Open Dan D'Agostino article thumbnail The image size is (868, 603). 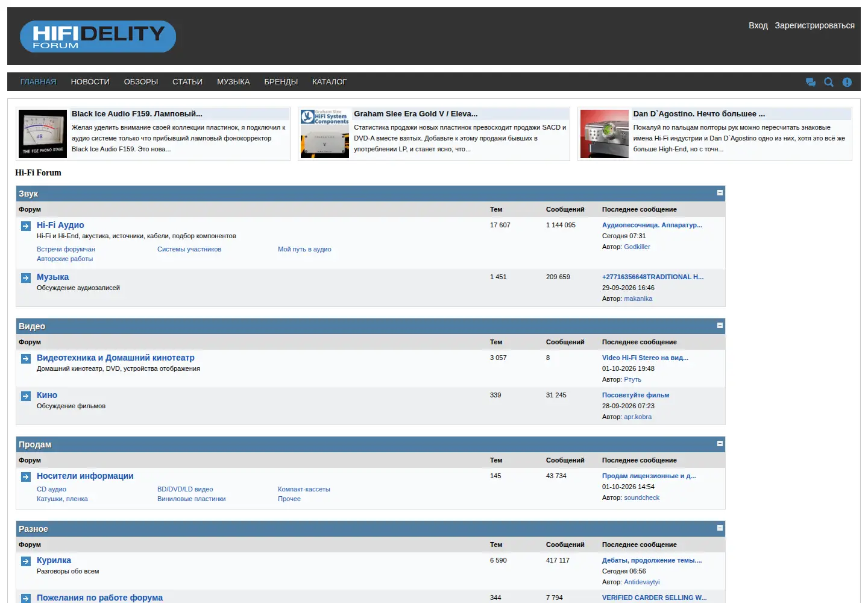605,134
